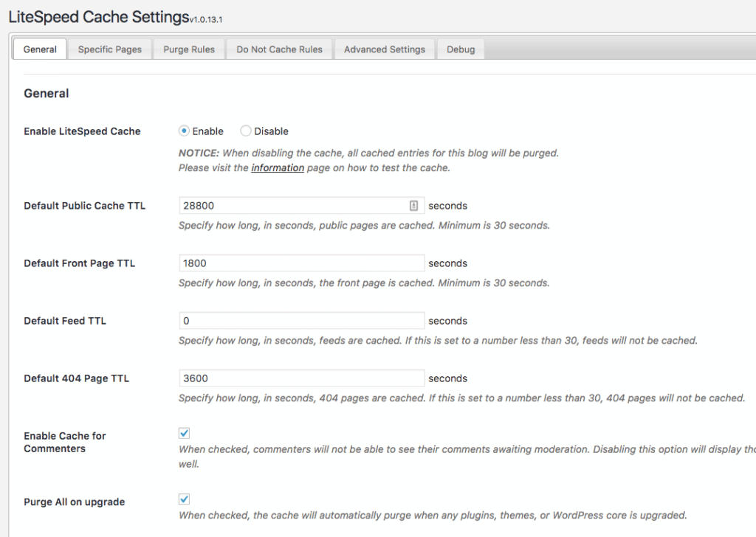
Task: Switch to the Specific Pages tab
Action: [110, 49]
